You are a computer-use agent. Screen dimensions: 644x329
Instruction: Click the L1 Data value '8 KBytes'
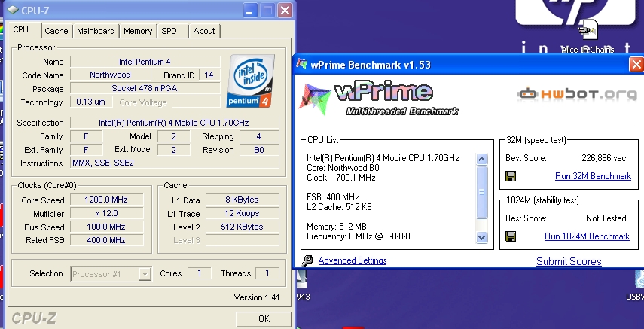pyautogui.click(x=242, y=200)
